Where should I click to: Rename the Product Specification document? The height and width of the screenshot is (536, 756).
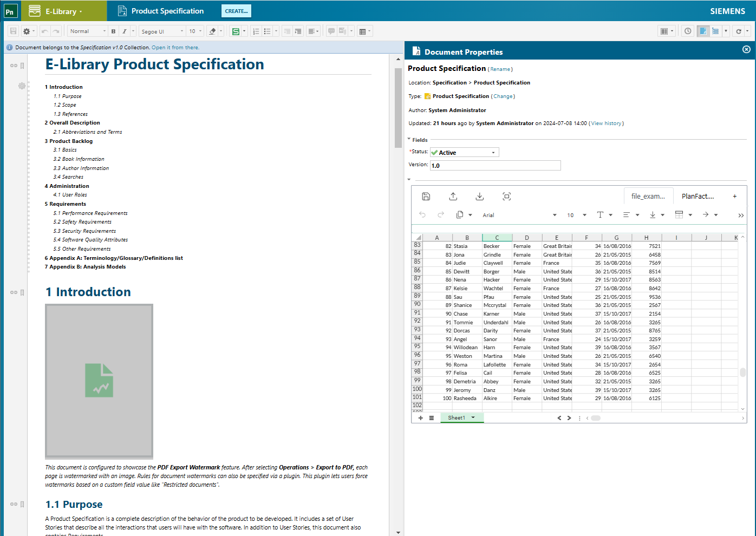click(x=500, y=69)
